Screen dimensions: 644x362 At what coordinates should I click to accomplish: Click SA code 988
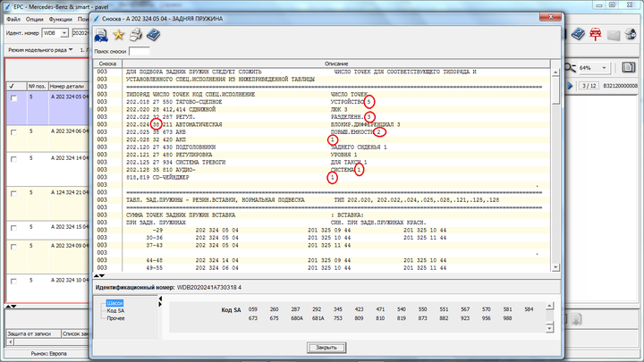(508, 318)
